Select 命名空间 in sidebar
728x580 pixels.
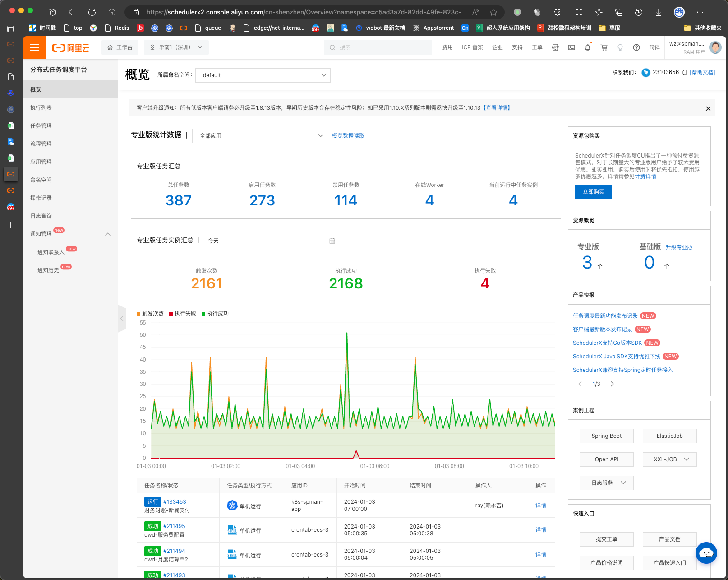[70, 180]
